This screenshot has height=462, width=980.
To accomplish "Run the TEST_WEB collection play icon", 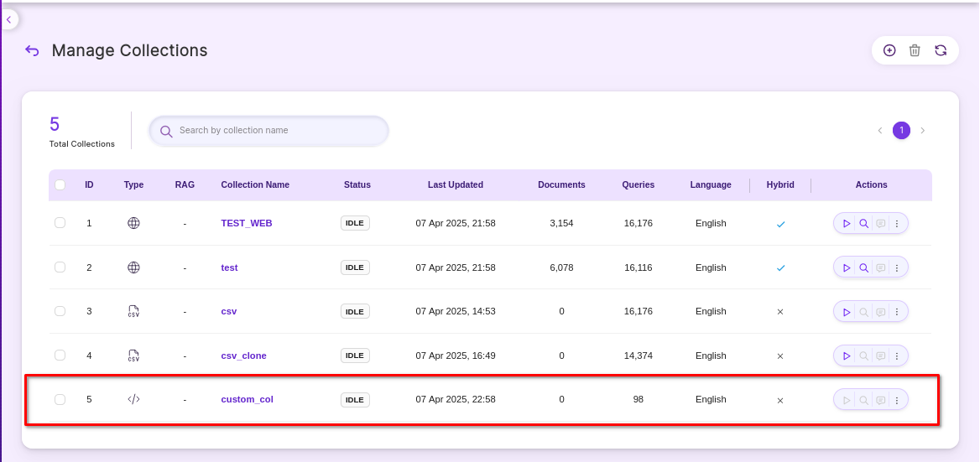I will coord(847,224).
